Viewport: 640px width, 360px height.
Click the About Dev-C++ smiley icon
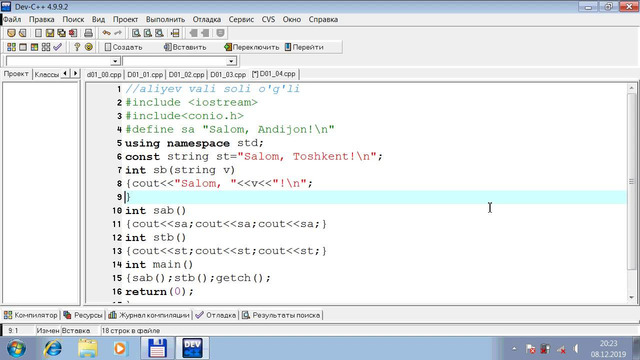pos(89,47)
